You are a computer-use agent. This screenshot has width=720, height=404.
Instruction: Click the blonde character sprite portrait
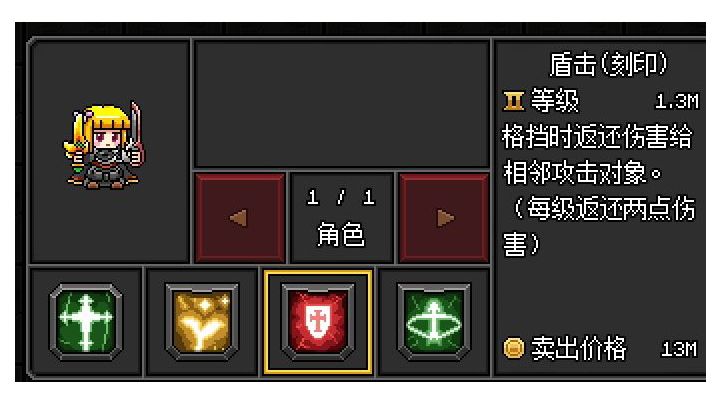click(104, 146)
